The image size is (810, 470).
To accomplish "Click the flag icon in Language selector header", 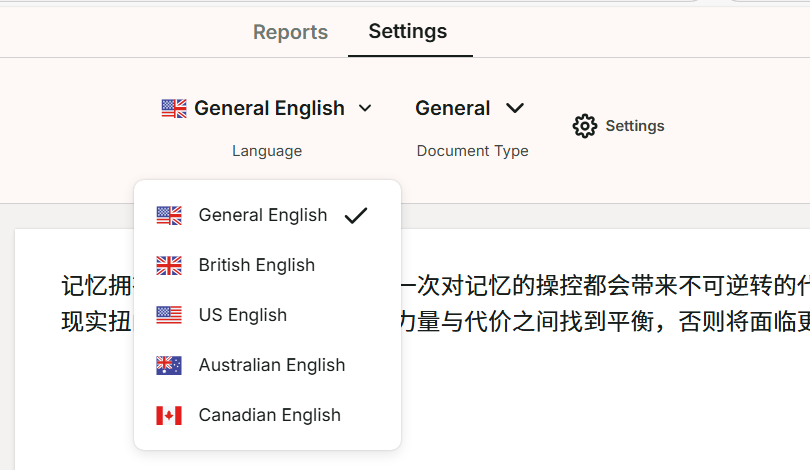I will click(174, 109).
